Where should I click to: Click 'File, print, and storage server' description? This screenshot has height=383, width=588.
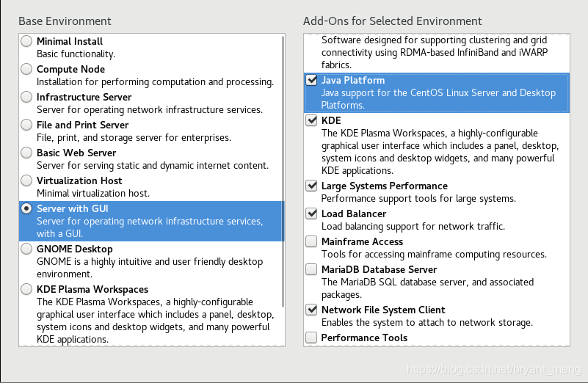pyautogui.click(x=134, y=137)
